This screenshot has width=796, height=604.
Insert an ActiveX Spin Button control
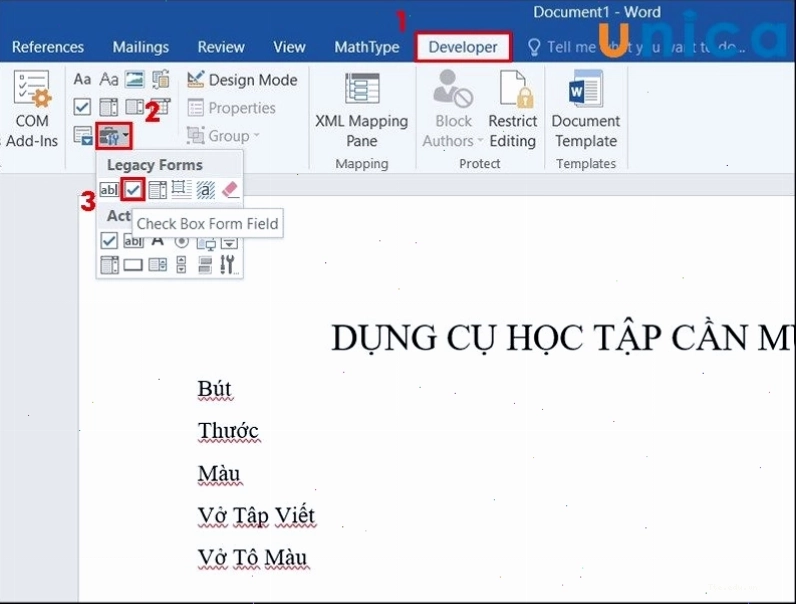click(181, 264)
